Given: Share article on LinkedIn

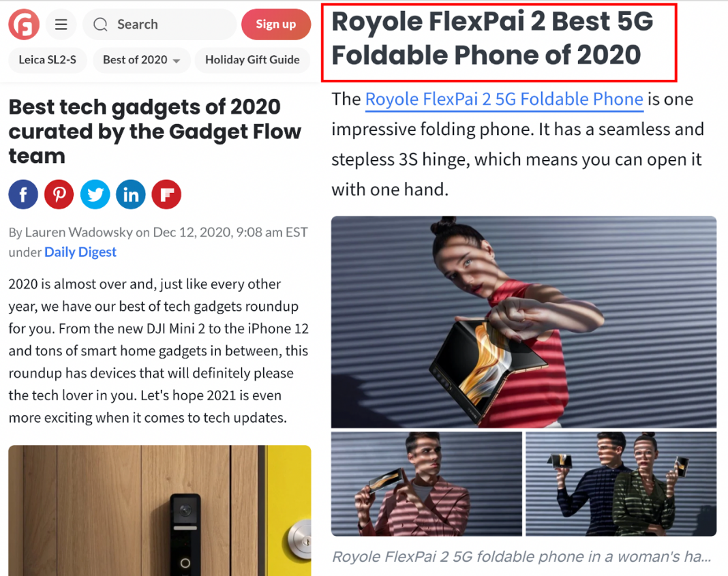Looking at the screenshot, I should coord(130,194).
